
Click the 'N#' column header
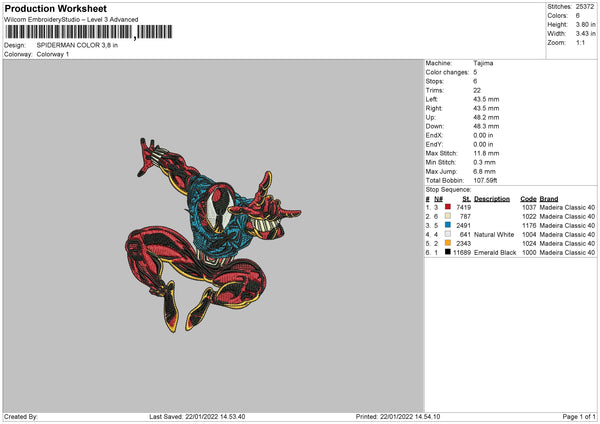coord(438,199)
